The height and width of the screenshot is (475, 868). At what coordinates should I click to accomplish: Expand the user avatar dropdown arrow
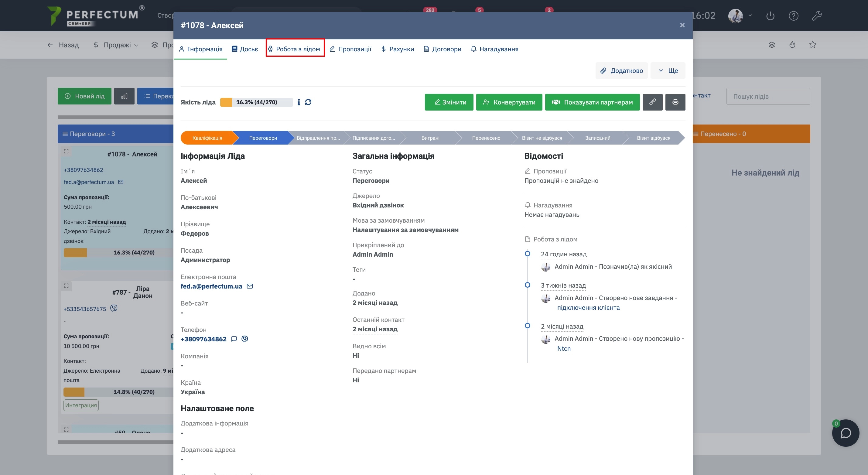[x=750, y=15]
